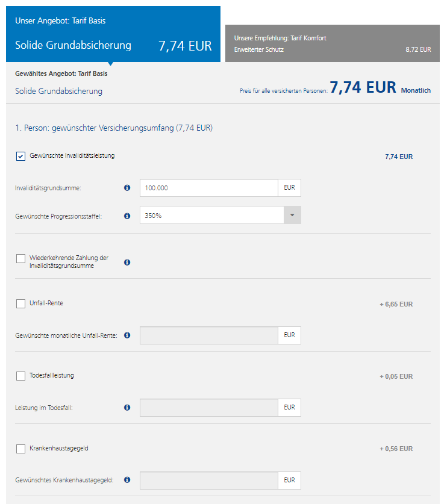Image resolution: width=447 pixels, height=504 pixels.
Task: Click the + 0,05 EUR Todesfallleistung price
Action: click(396, 376)
